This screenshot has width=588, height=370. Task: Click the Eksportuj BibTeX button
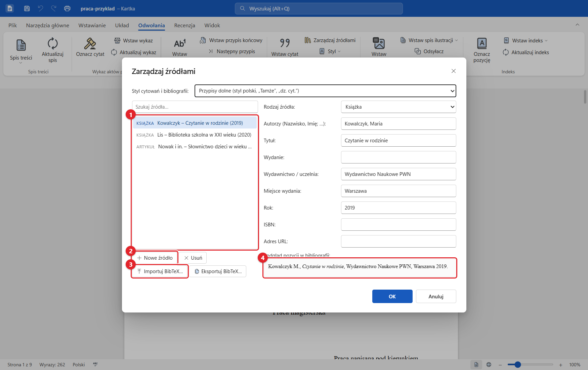click(x=218, y=271)
